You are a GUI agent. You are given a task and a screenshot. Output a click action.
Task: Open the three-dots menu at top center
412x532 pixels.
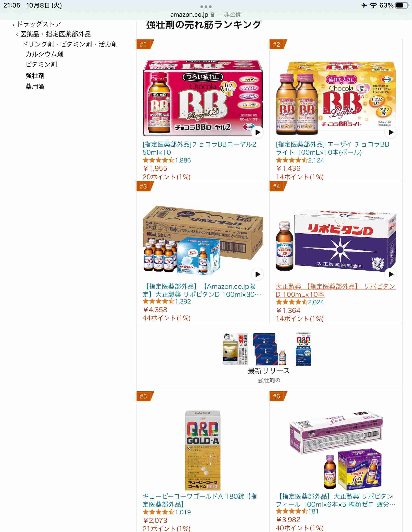click(x=206, y=6)
